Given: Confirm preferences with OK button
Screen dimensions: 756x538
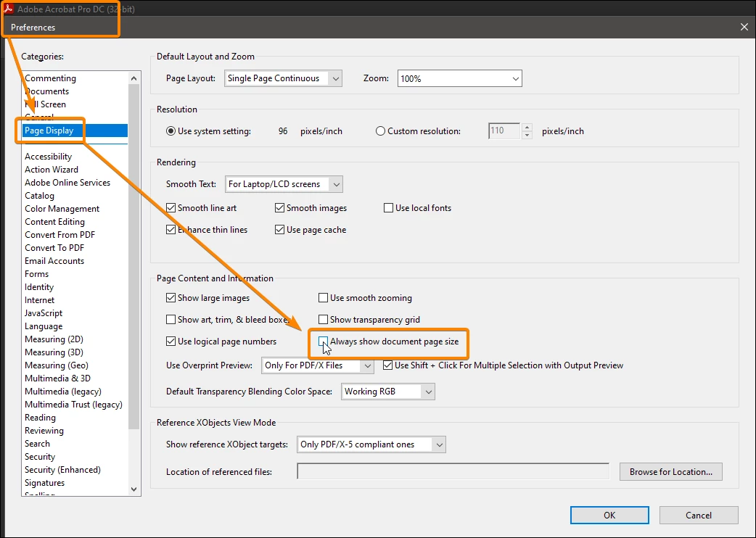Looking at the screenshot, I should click(609, 516).
